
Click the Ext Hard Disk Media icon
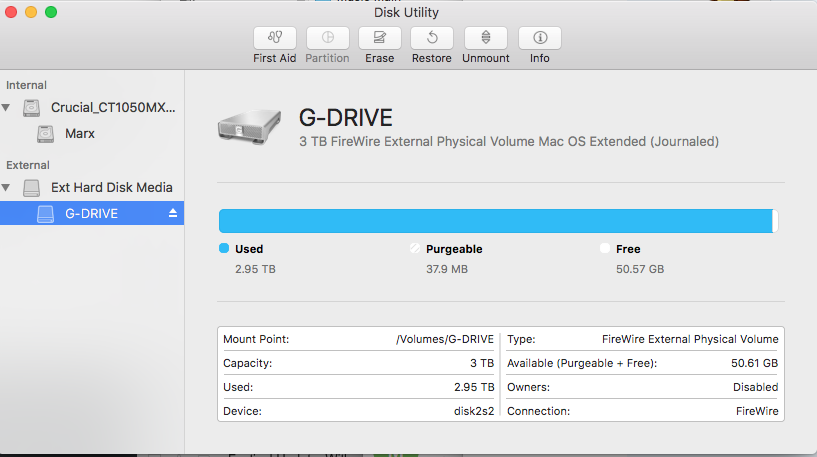(31, 188)
